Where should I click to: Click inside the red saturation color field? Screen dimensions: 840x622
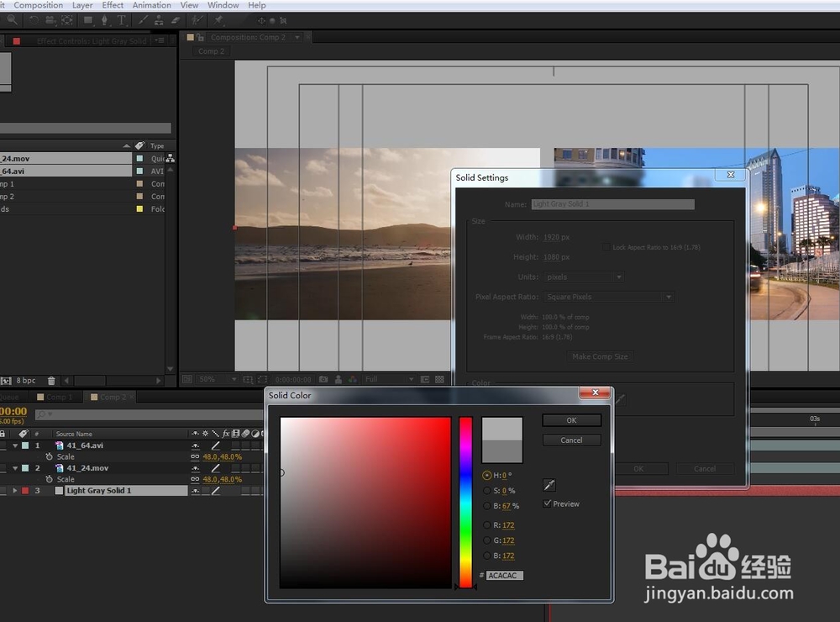click(365, 503)
